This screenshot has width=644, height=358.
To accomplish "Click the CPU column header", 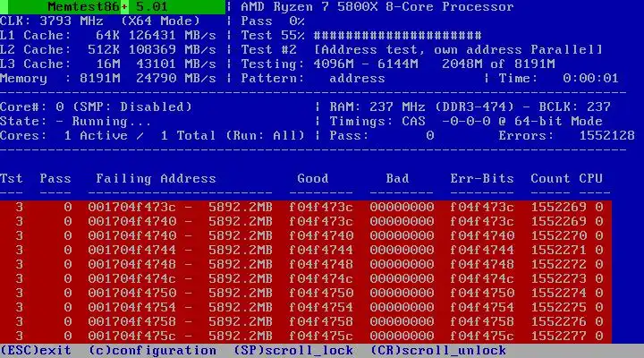I will [x=590, y=178].
